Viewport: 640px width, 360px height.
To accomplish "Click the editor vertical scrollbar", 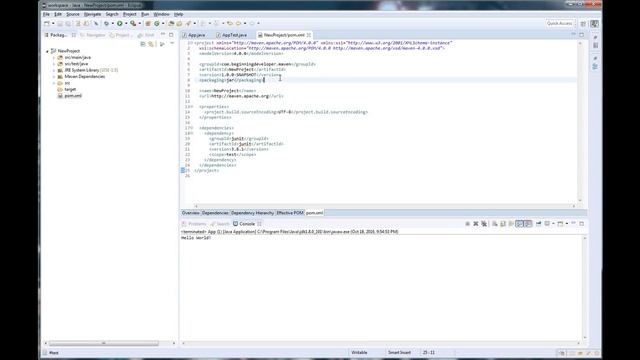I will click(580, 122).
